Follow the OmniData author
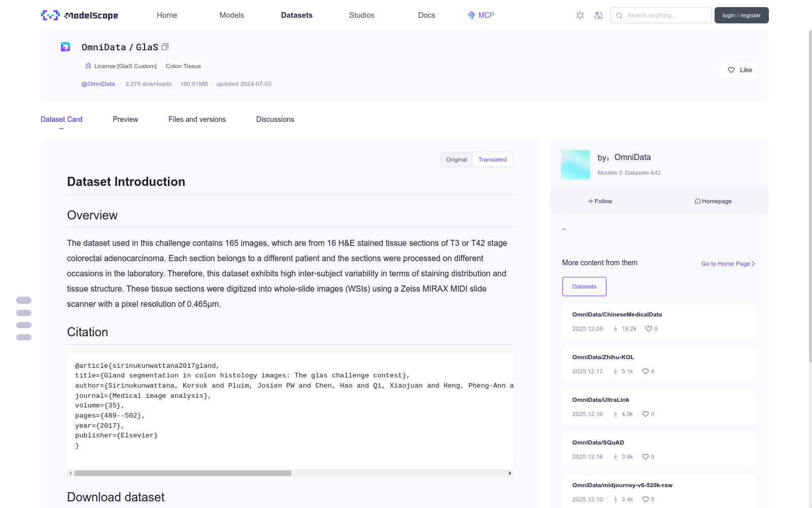Screen dimensions: 812x508 [x=600, y=201]
